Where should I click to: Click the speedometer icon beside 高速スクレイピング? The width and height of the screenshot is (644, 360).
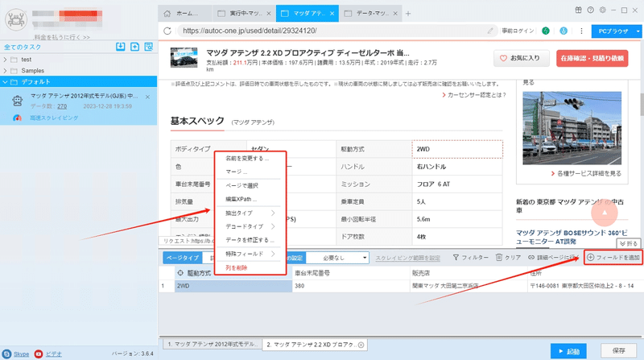(x=17, y=118)
